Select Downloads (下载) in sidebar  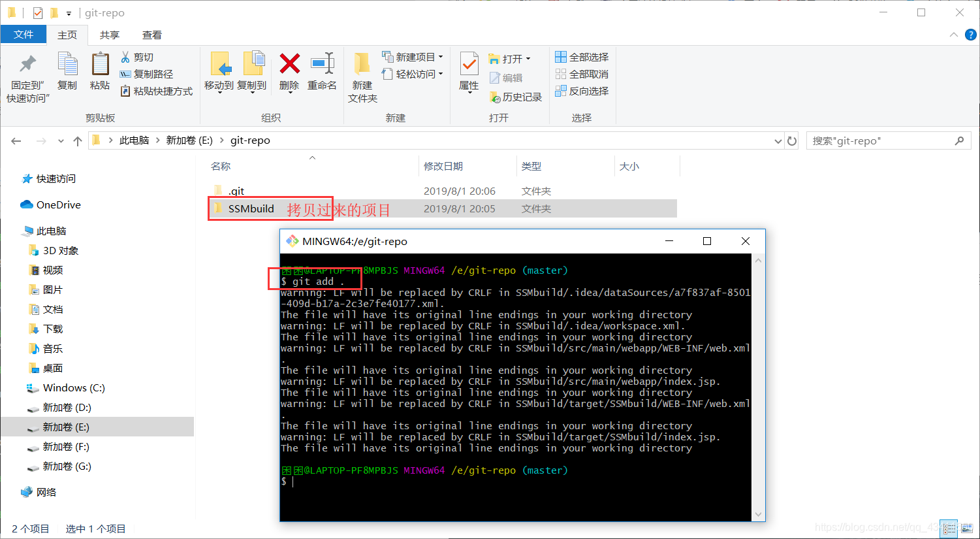click(53, 329)
